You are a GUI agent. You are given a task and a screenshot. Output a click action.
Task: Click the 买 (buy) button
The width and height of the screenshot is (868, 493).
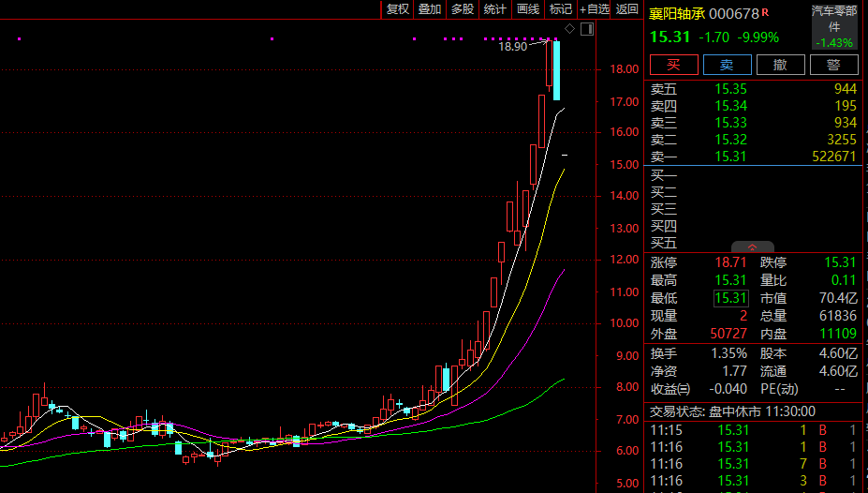(673, 64)
